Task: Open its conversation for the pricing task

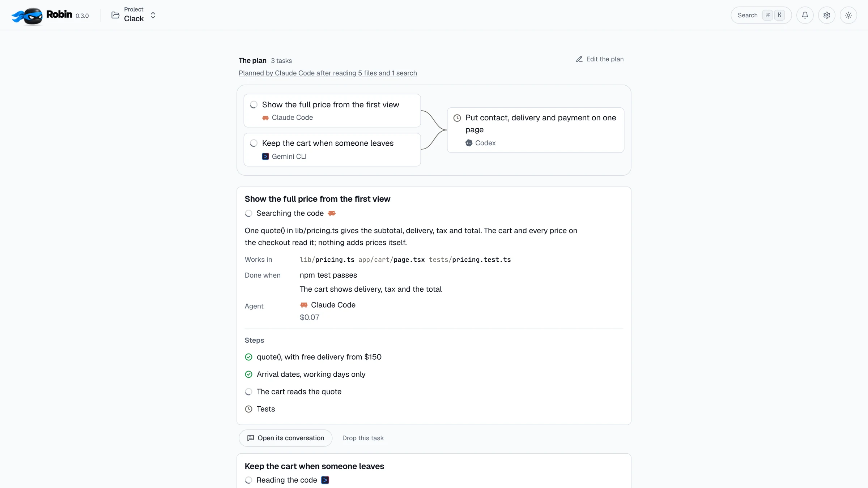Action: [x=286, y=438]
